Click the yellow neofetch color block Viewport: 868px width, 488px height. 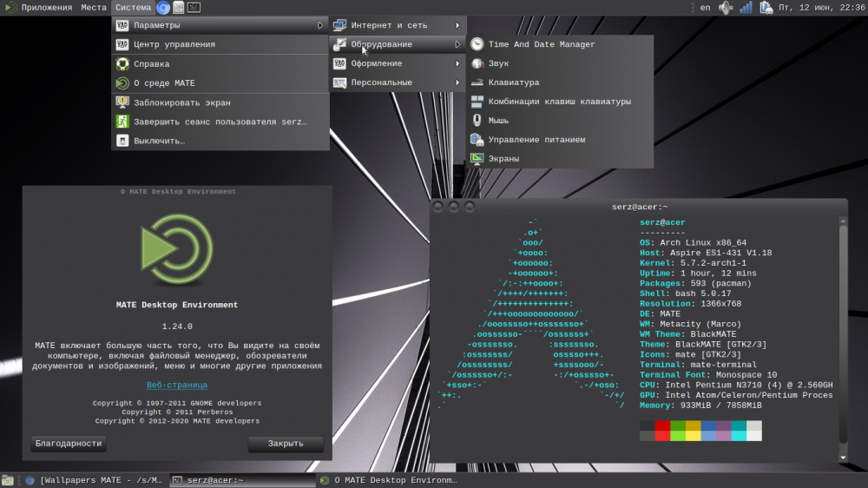click(x=693, y=431)
